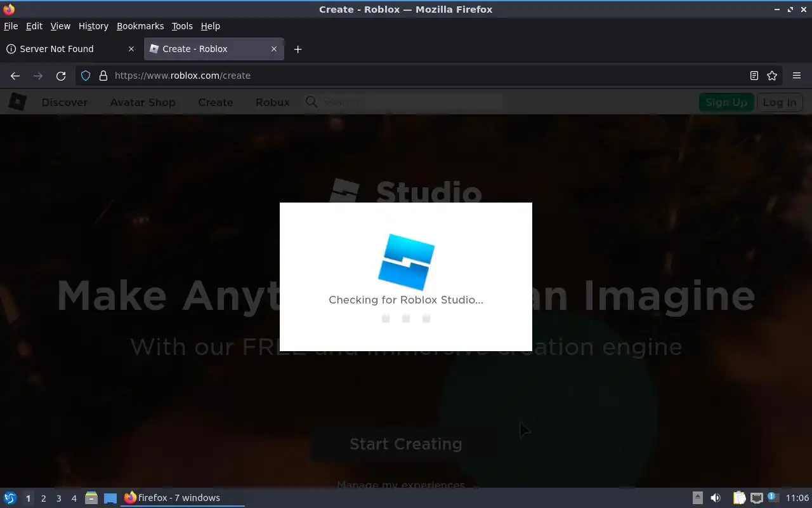Click Create in the Roblox navigation bar
Screen dimensions: 812x508
(x=216, y=102)
